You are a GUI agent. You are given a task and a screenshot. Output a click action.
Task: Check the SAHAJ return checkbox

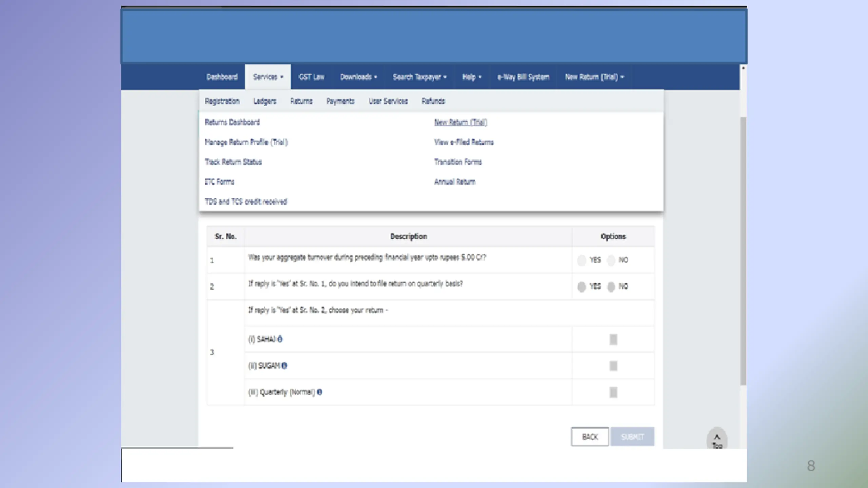(613, 339)
